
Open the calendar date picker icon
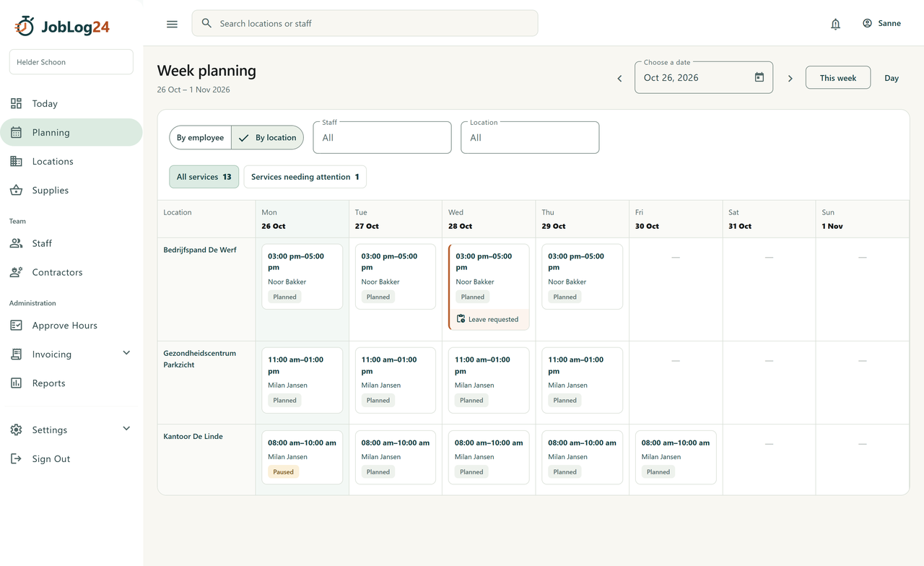759,77
